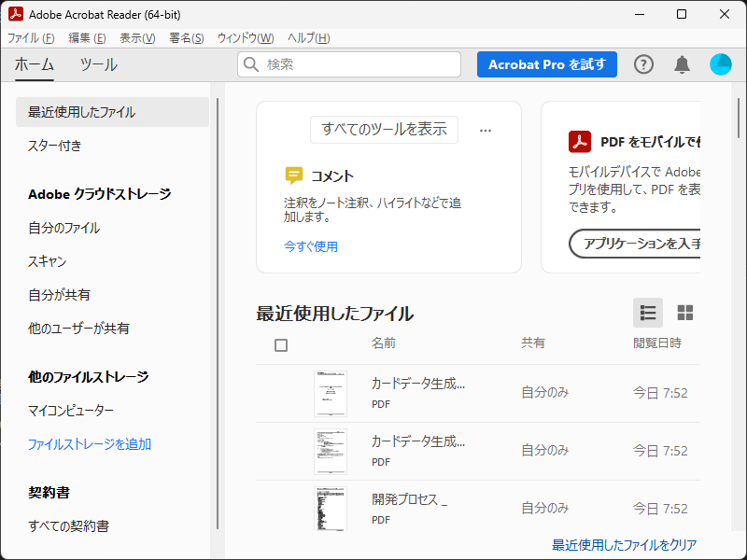Image resolution: width=747 pixels, height=560 pixels.
Task: Switch to grid thumbnail view
Action: coord(685,313)
